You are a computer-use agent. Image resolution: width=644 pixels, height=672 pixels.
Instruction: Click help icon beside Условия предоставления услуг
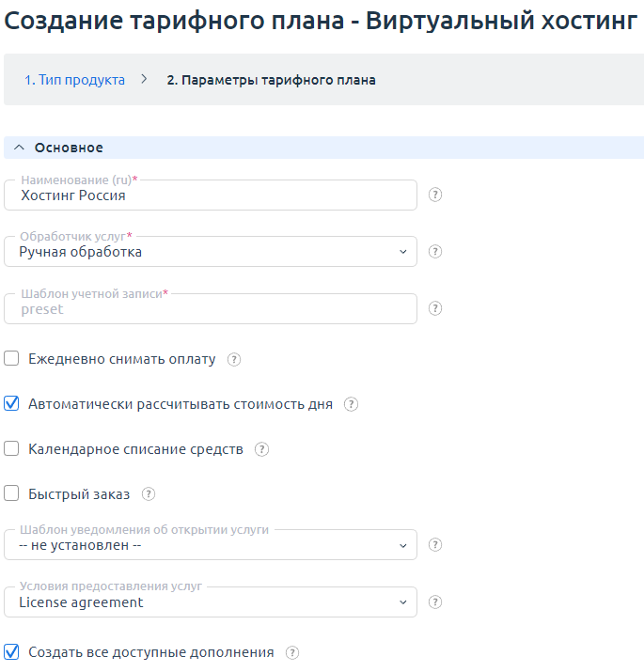(435, 602)
